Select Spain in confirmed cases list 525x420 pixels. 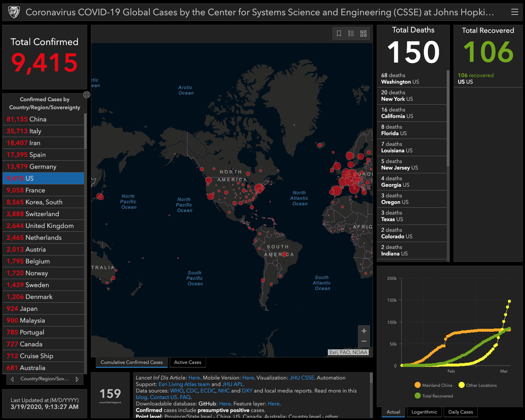click(43, 154)
